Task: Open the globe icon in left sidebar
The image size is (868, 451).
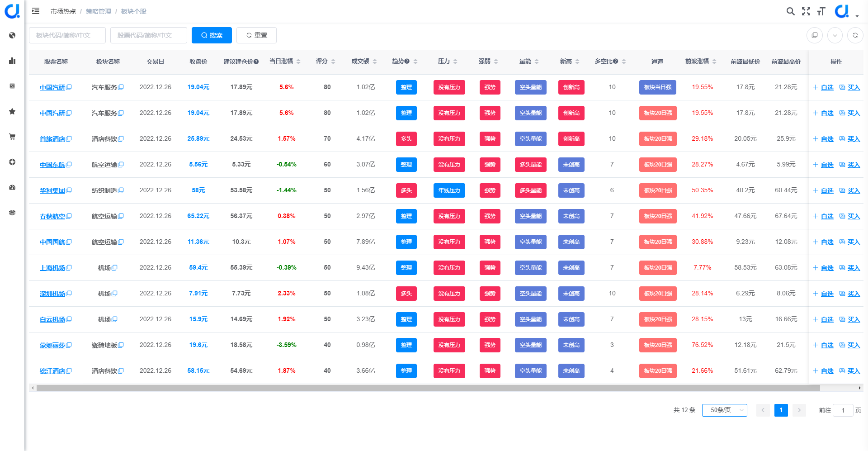Action: [x=12, y=35]
